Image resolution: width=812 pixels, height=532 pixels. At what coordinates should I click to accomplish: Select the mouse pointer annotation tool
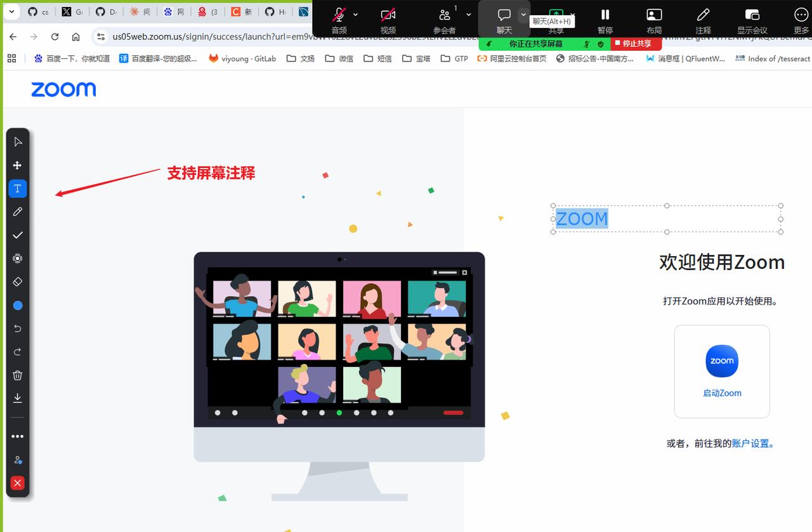click(18, 141)
